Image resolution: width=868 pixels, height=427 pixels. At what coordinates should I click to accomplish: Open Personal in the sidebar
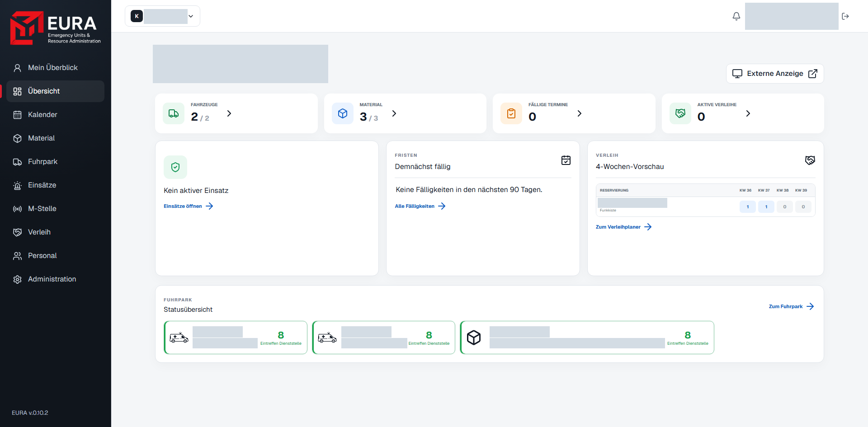pos(55,256)
